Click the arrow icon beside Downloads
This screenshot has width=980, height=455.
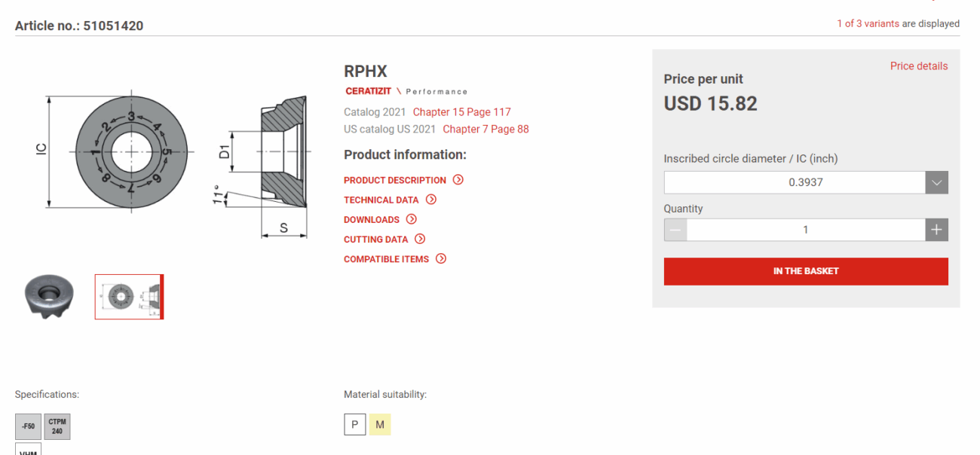tap(412, 219)
